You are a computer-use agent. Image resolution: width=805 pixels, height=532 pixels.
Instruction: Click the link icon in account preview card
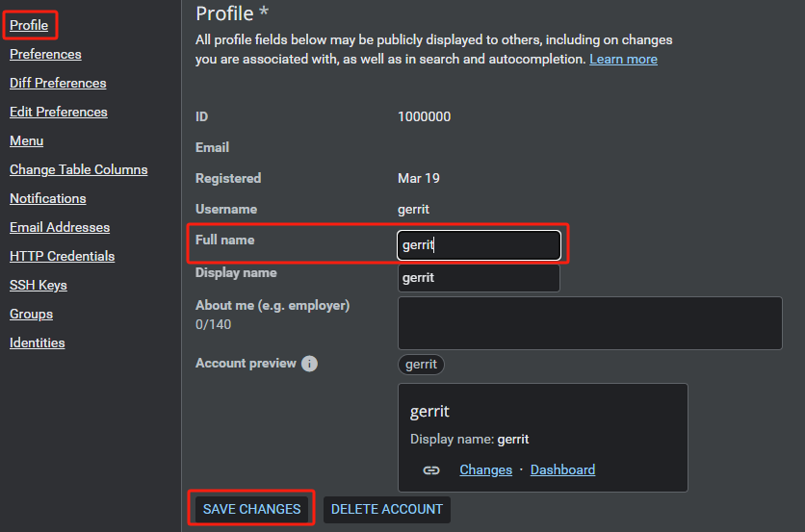coord(431,469)
